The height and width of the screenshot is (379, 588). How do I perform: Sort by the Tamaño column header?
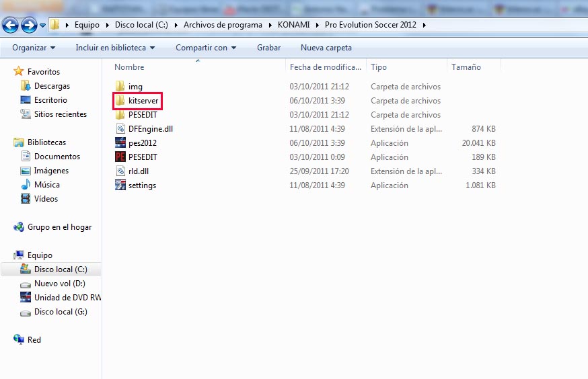pos(466,67)
